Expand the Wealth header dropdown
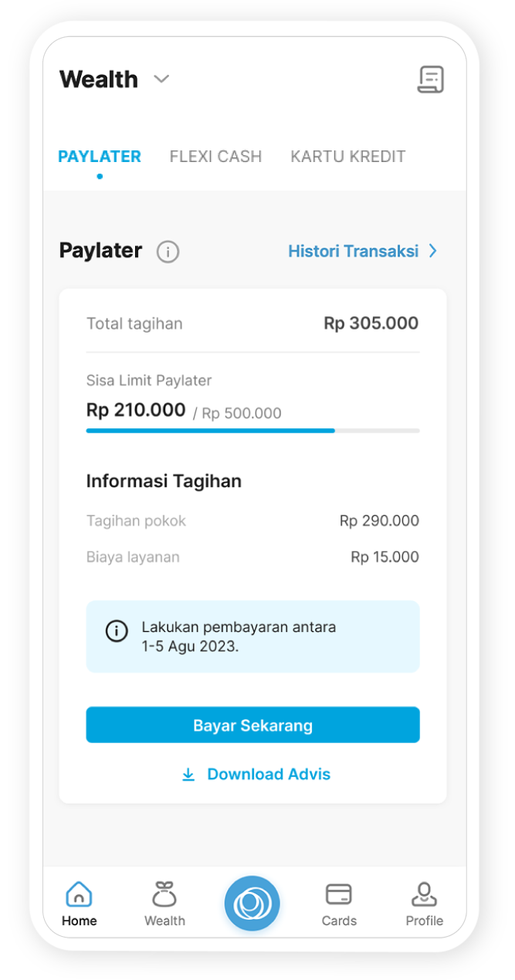The width and height of the screenshot is (515, 980). click(x=161, y=79)
